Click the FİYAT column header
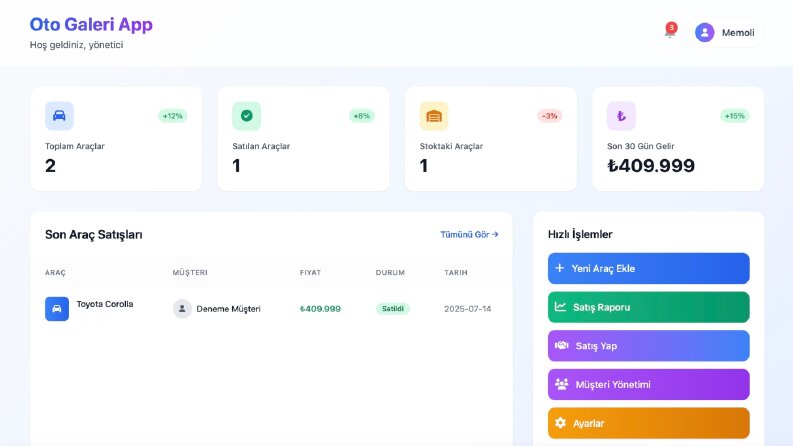 pyautogui.click(x=311, y=273)
